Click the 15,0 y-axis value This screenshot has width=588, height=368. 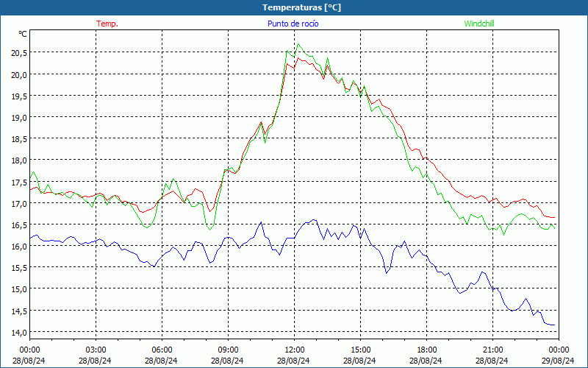coord(19,289)
